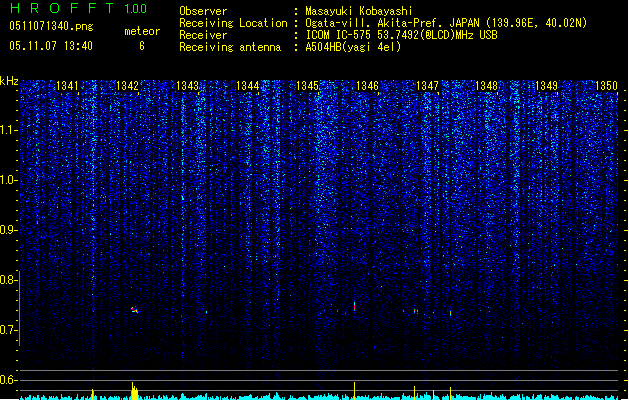Viewport: 629px width, 400px height.
Task: Click the yellow intensity spike cluster below 1342
Action: pos(135,392)
